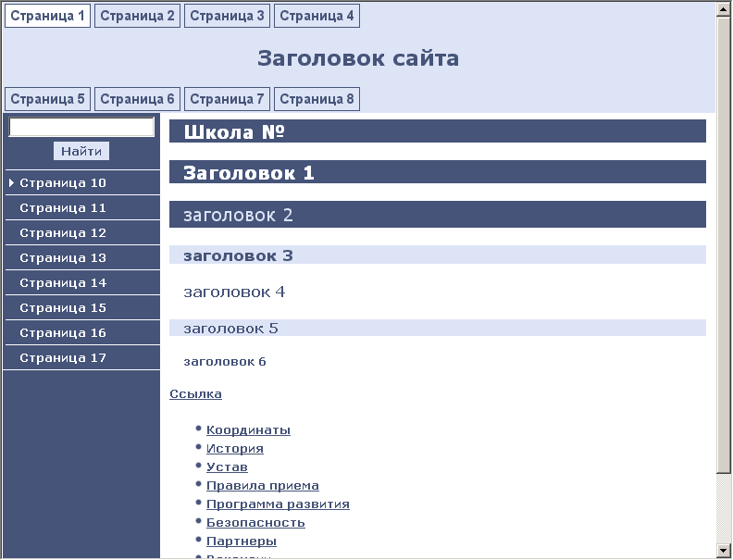The height and width of the screenshot is (560, 733).
Task: Open the Координаты link
Action: (248, 430)
